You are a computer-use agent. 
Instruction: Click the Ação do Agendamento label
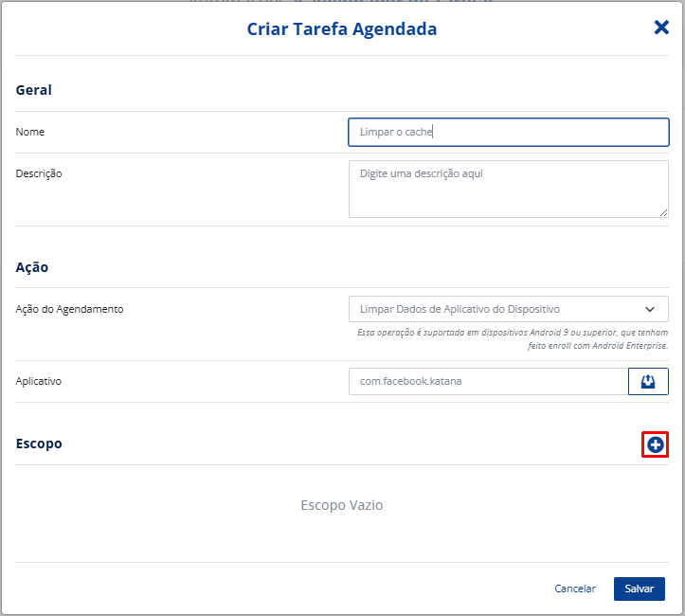pos(70,309)
